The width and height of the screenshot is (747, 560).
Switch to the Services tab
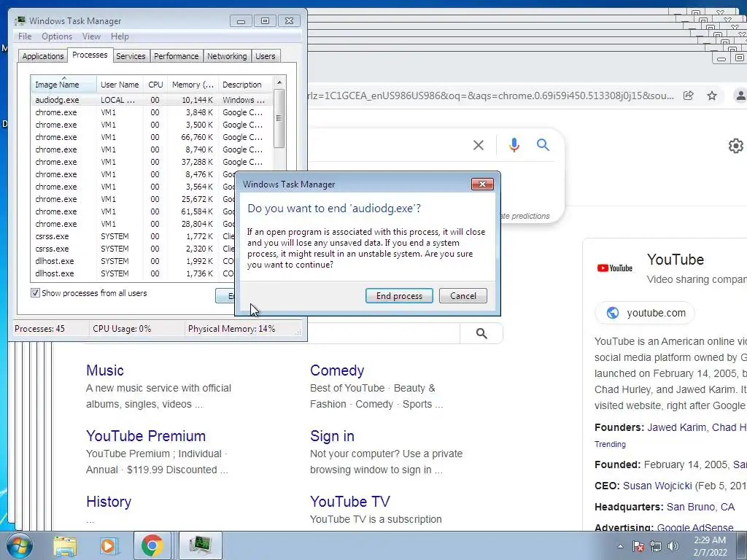(x=131, y=56)
